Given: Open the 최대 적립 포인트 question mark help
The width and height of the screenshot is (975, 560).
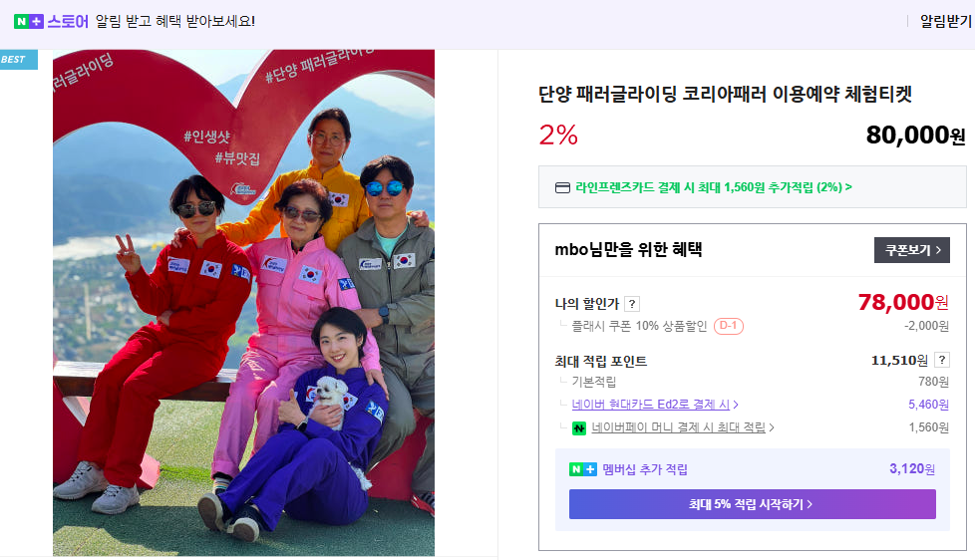Looking at the screenshot, I should (x=942, y=360).
